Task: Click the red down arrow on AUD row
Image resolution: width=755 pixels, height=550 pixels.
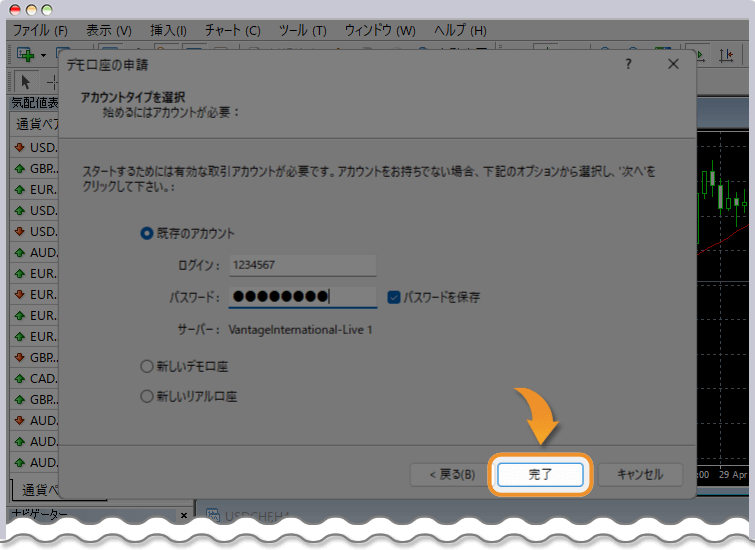Action: (x=20, y=420)
